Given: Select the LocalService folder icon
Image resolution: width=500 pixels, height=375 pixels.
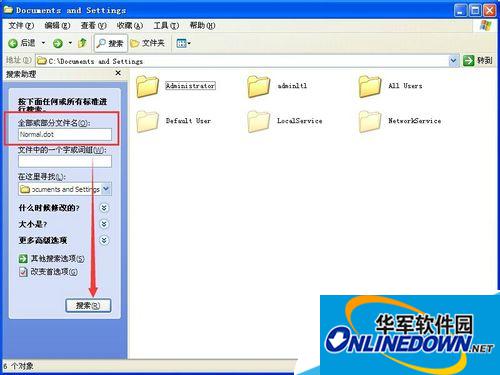Looking at the screenshot, I should point(258,121).
